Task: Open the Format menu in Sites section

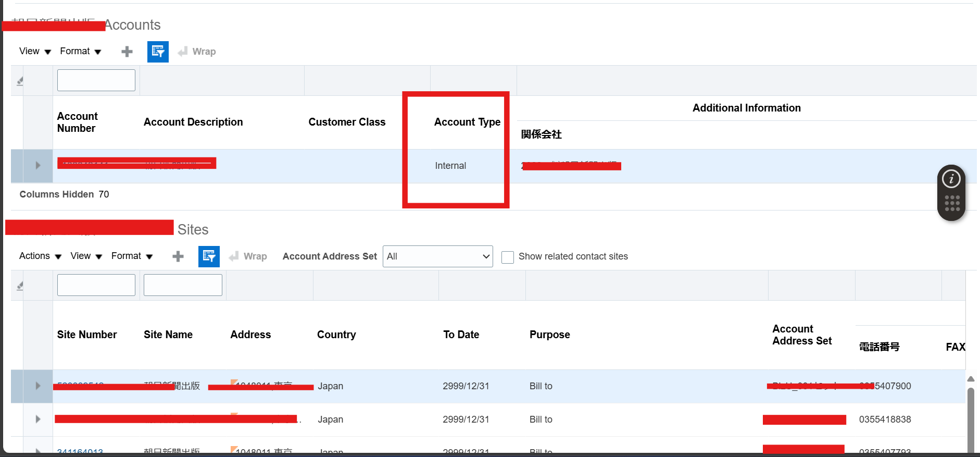Action: (132, 256)
